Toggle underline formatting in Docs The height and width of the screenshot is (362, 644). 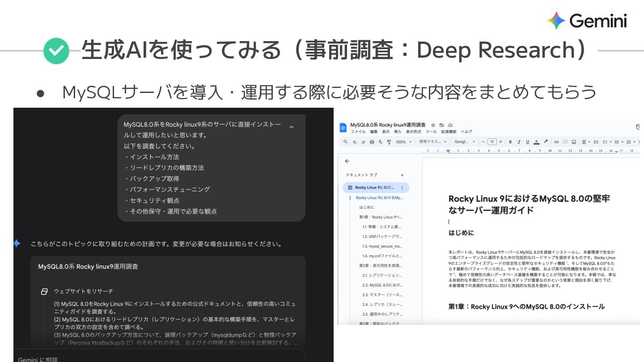coord(528,142)
